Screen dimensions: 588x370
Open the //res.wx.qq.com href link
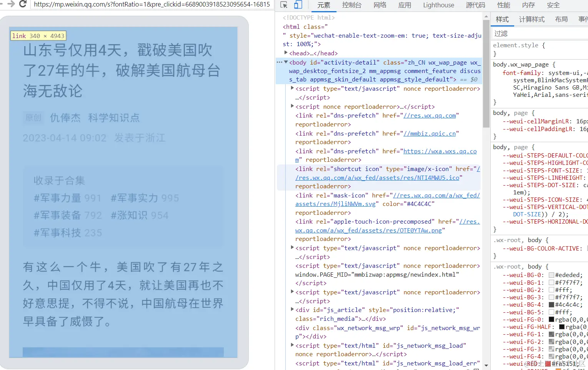point(430,116)
